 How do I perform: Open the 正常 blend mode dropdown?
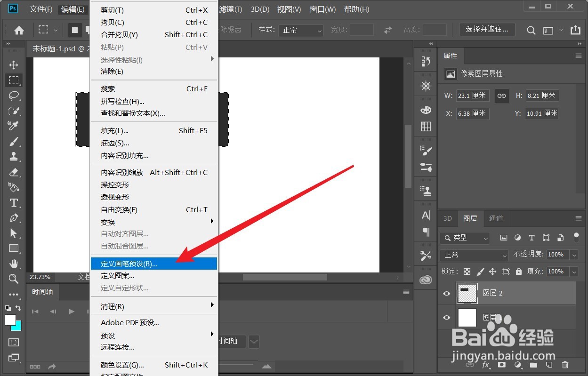[x=473, y=255]
